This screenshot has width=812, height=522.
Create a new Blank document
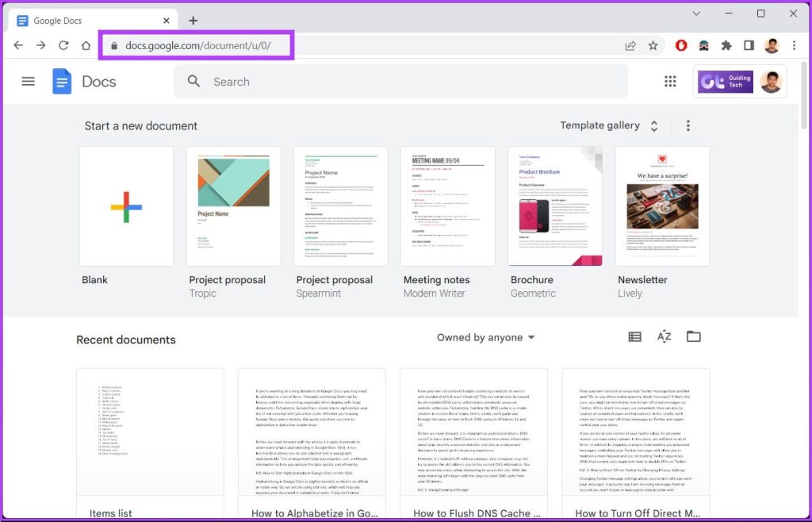pos(126,205)
